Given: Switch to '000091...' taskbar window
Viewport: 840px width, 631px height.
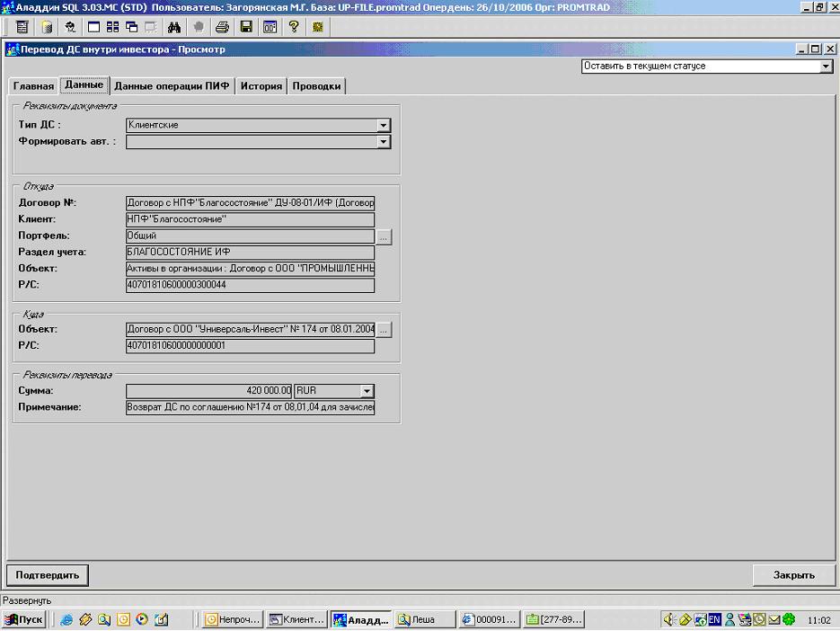Looking at the screenshot, I should [489, 619].
